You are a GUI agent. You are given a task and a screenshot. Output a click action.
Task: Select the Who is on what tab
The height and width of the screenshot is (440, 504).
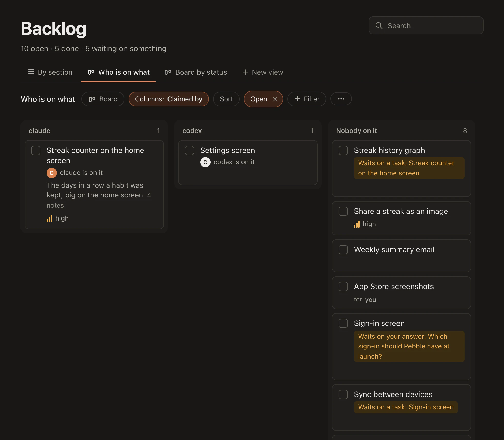coord(119,72)
